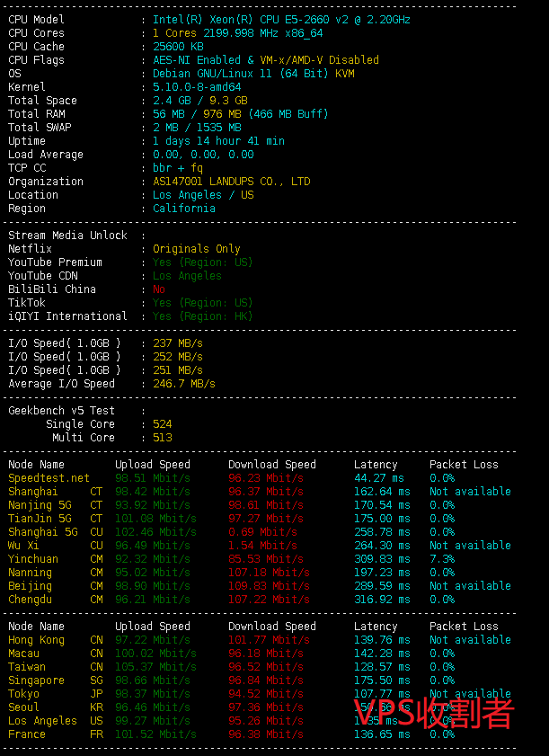Click the Hong Kong node name
549x756 pixels.
point(36,640)
